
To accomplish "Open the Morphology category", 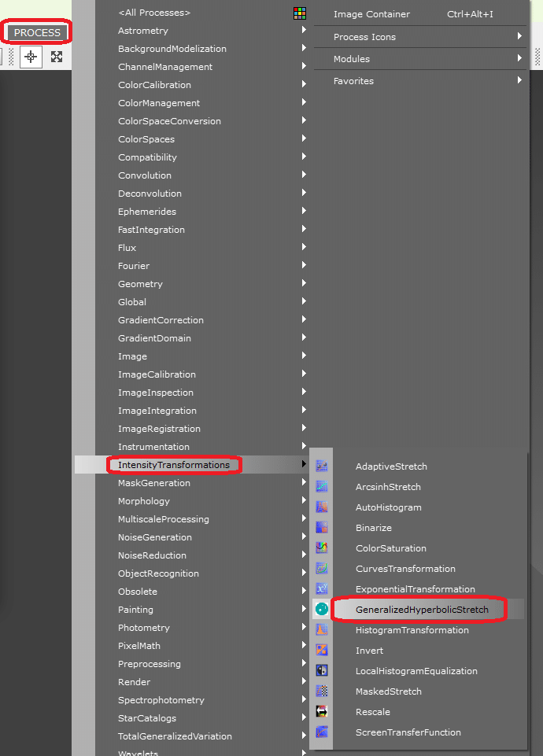I will click(144, 501).
